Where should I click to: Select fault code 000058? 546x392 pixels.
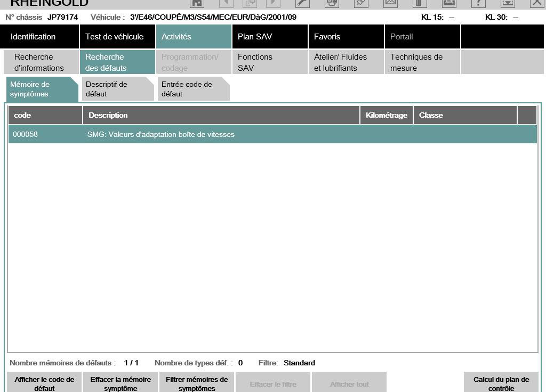click(25, 134)
